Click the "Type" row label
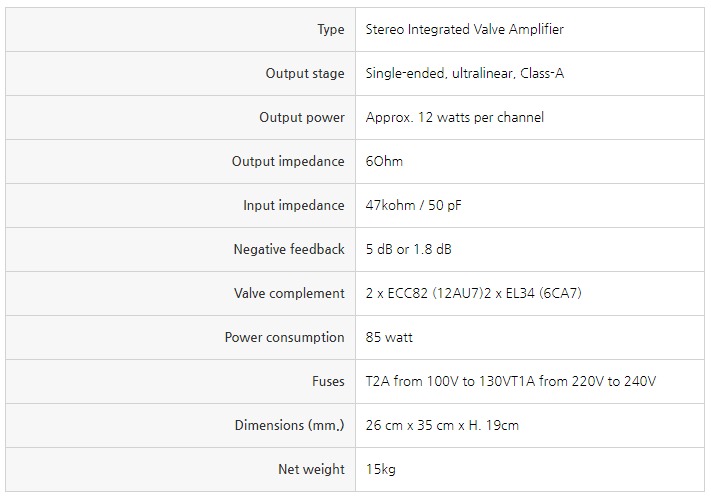The height and width of the screenshot is (499, 711). point(330,30)
